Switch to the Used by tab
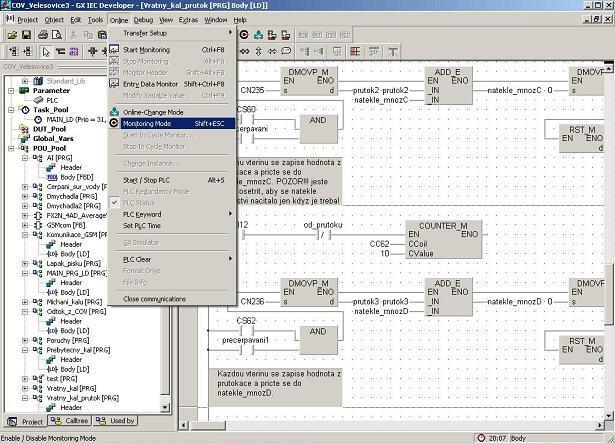This screenshot has width=615, height=443. coord(115,421)
